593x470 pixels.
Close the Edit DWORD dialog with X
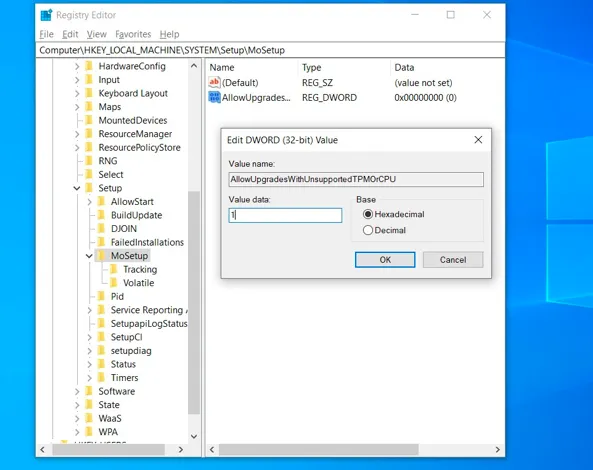[x=478, y=140]
